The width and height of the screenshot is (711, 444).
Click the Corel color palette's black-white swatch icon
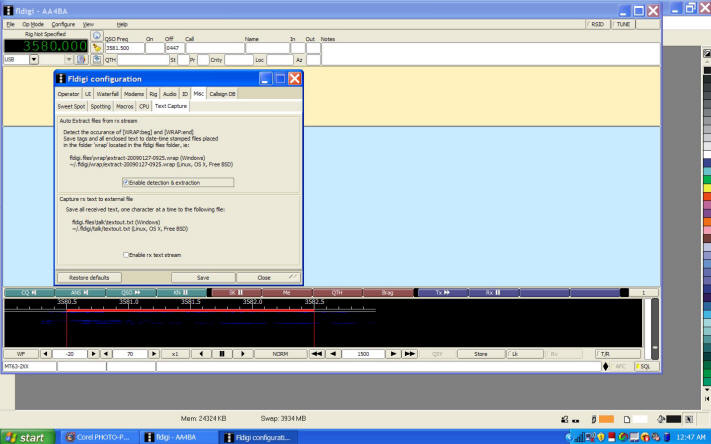coord(707,54)
